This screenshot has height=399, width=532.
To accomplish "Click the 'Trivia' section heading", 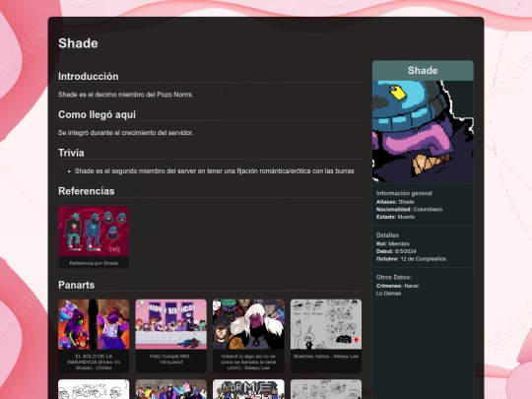I will pyautogui.click(x=71, y=153).
